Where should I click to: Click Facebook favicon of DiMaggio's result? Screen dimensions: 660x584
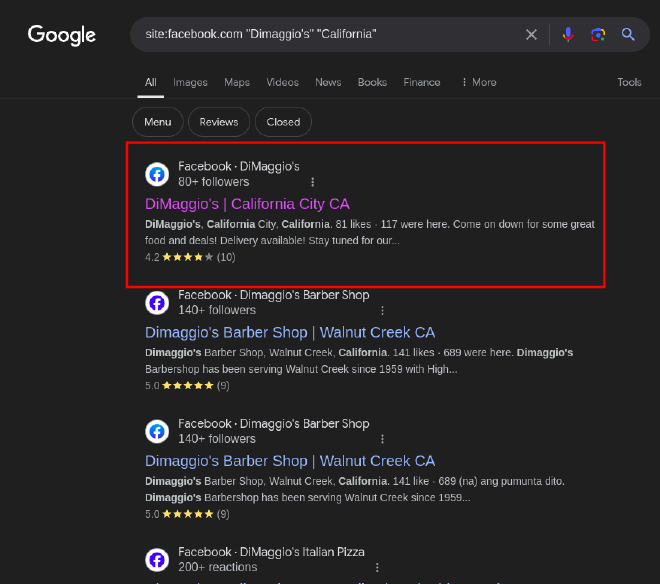point(157,174)
